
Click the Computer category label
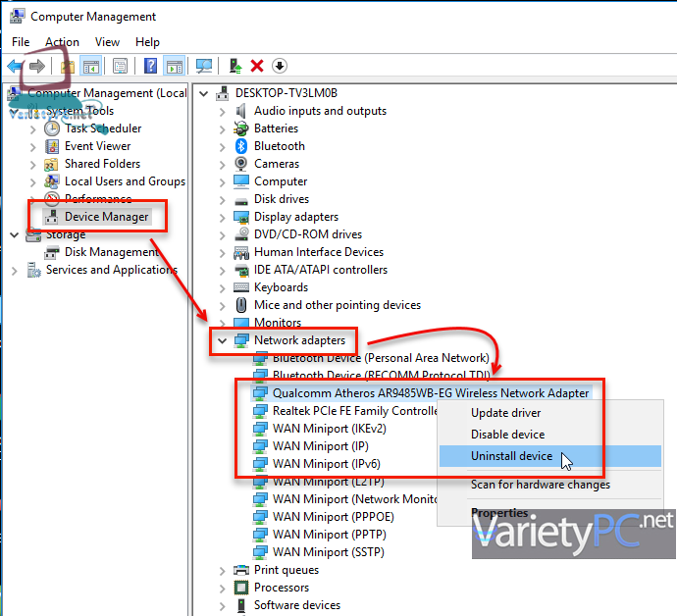(x=281, y=181)
